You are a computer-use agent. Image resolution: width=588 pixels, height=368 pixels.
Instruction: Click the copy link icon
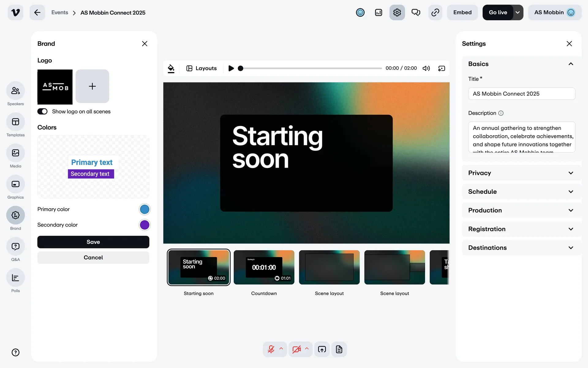435,13
